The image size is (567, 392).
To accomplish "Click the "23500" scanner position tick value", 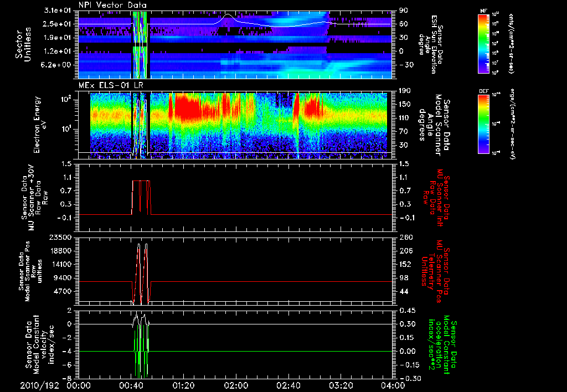I will 60,237.
